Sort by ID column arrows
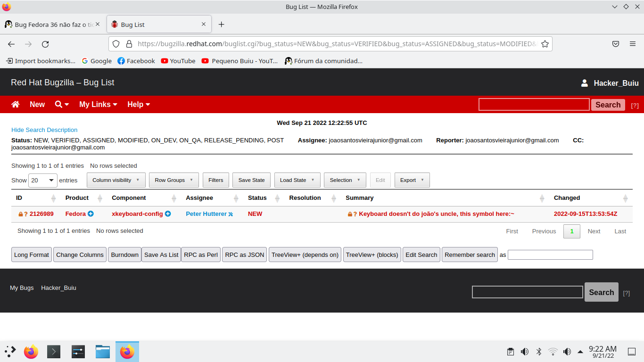The width and height of the screenshot is (644, 362). pyautogui.click(x=53, y=198)
